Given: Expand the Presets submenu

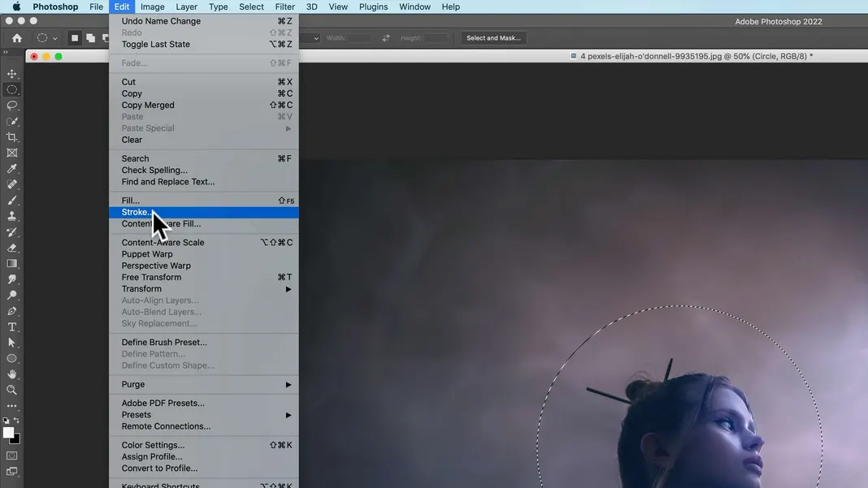Looking at the screenshot, I should point(205,415).
